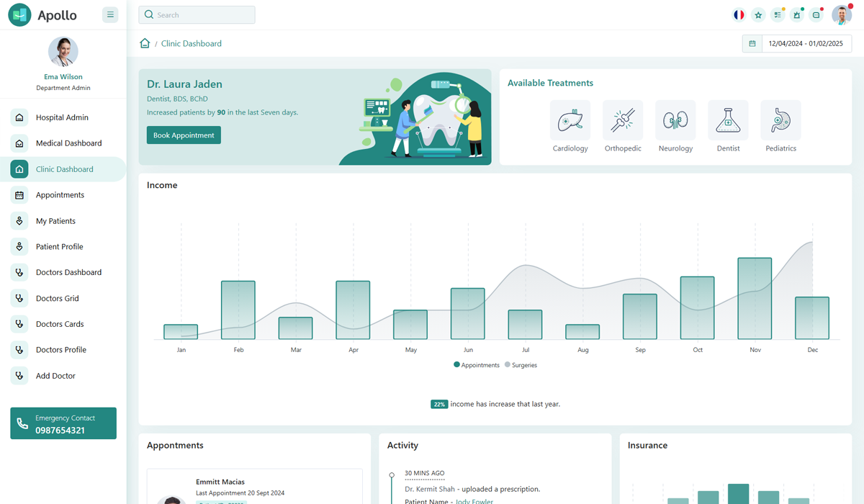Collapse the sidebar with the hamburger toggle

110,14
